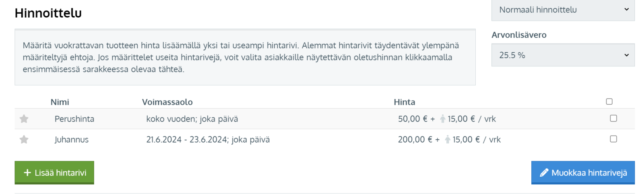Open the Perushinta price row name
The image size is (644, 196).
(74, 119)
